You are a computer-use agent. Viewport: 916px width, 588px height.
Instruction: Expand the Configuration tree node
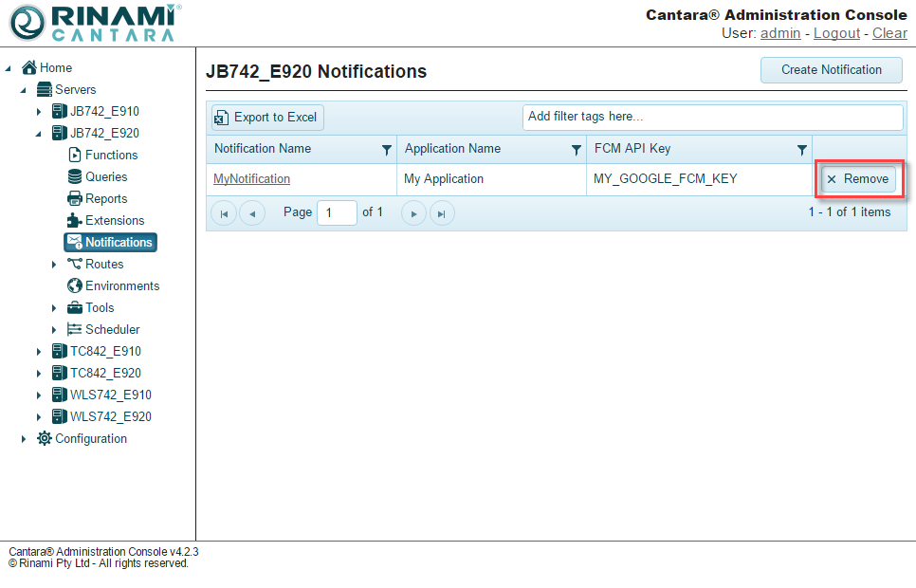point(24,439)
